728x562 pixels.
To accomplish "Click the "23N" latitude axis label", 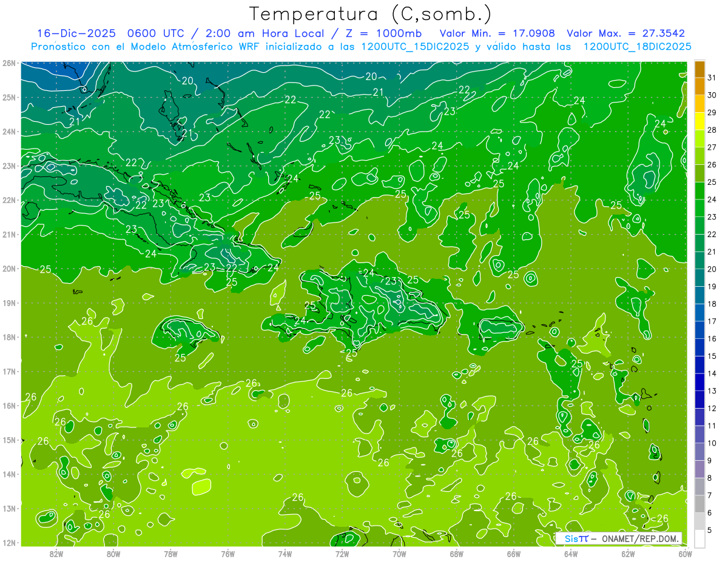I will 9,166.
